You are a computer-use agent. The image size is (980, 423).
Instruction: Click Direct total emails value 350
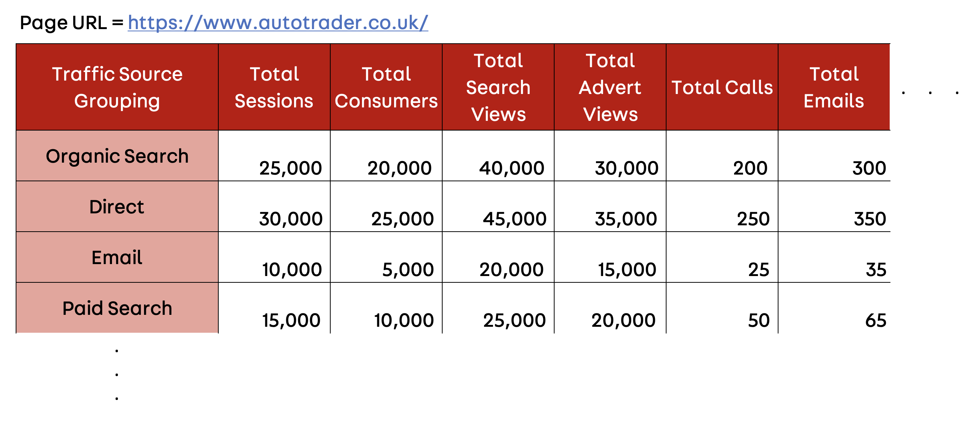[x=870, y=219]
